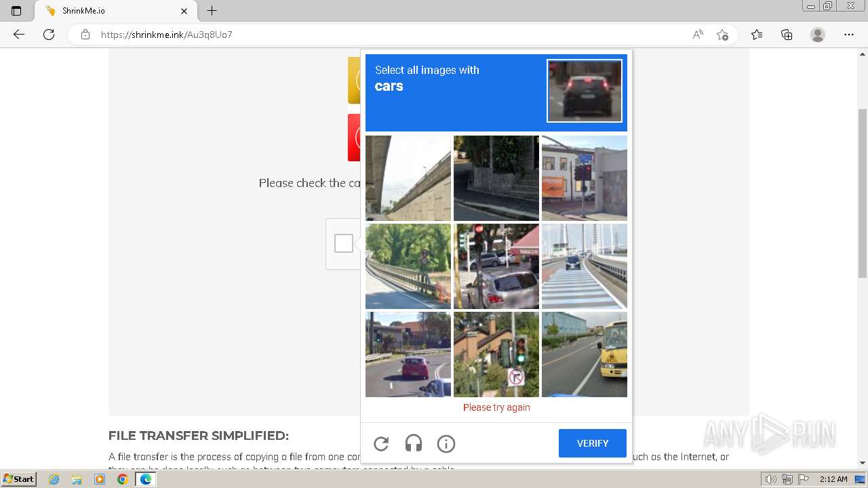Click the taskbar clock 2:12 AM
The width and height of the screenshot is (868, 488).
(x=833, y=479)
